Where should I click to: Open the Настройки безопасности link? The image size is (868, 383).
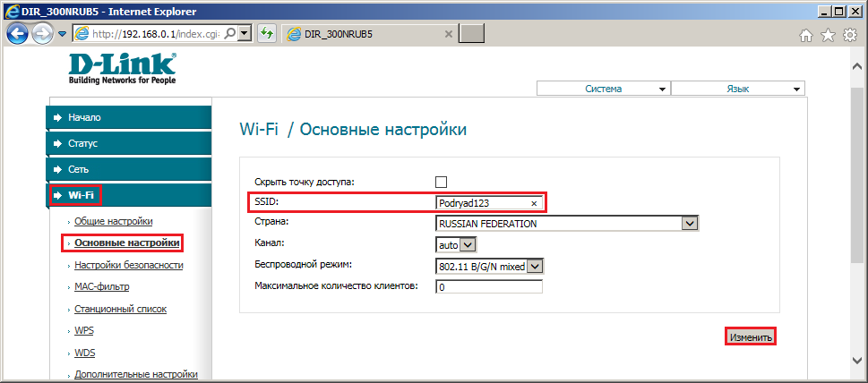tap(129, 265)
